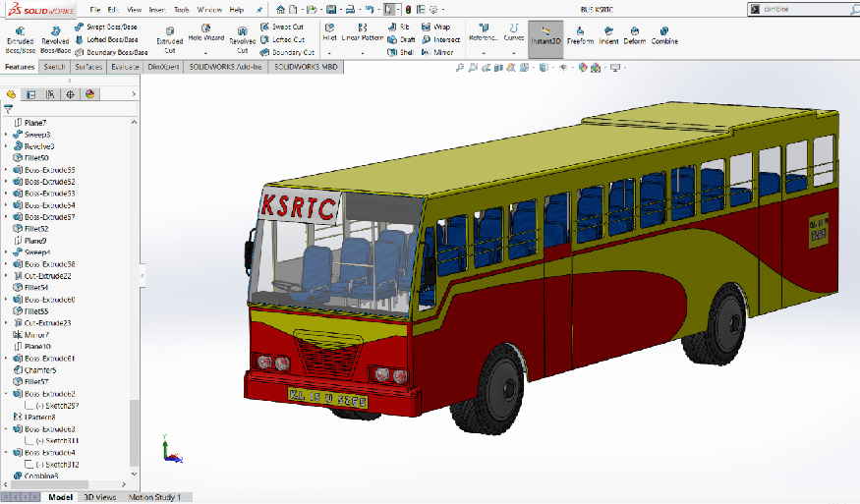Expand the Sweep3 feature node

click(x=6, y=135)
